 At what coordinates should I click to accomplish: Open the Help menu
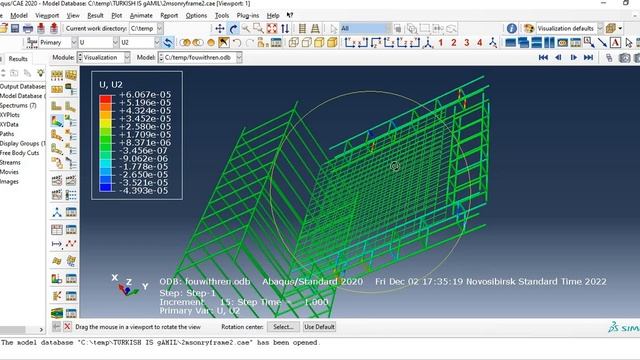click(273, 16)
